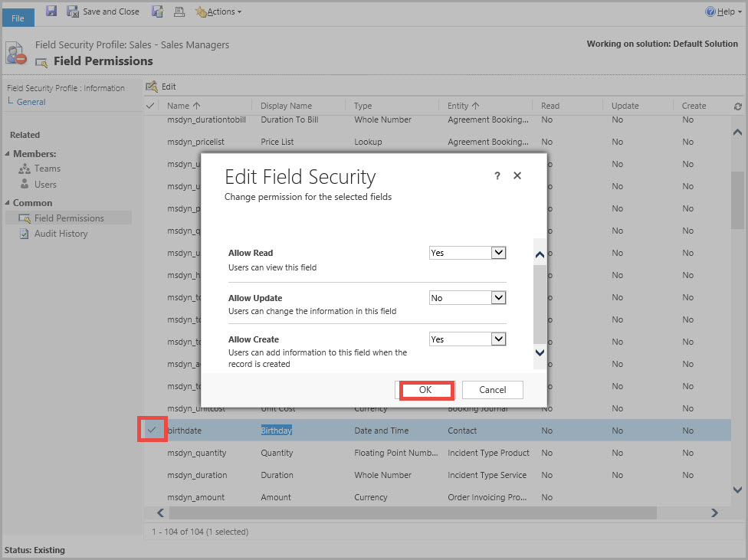Click the Teams icon under Members
748x560 pixels.
[25, 169]
